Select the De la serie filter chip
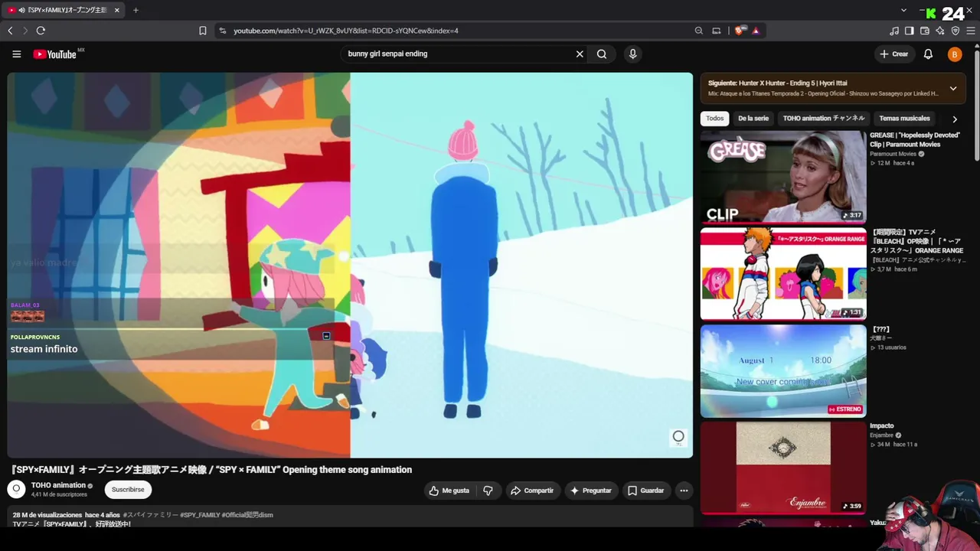This screenshot has height=551, width=980. pos(753,119)
